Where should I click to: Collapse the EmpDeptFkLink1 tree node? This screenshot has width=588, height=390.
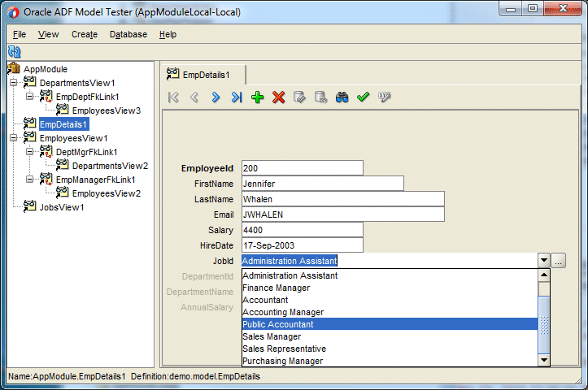[x=29, y=97]
